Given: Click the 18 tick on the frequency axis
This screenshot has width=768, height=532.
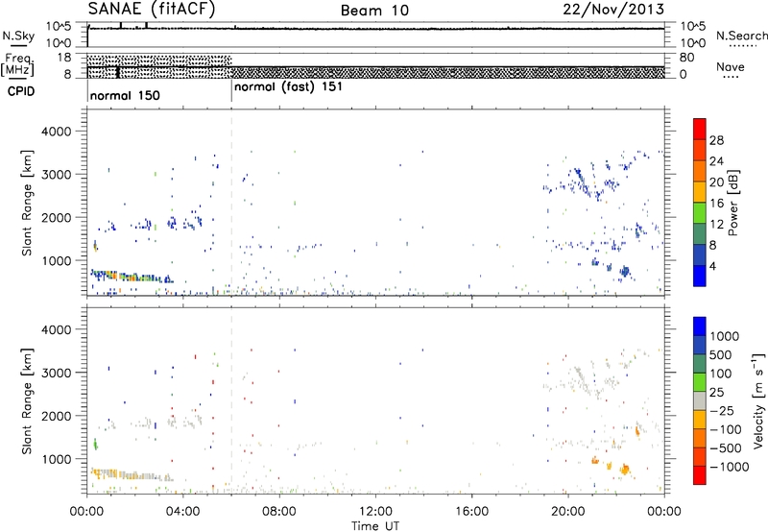Looking at the screenshot, I should pyautogui.click(x=64, y=58).
